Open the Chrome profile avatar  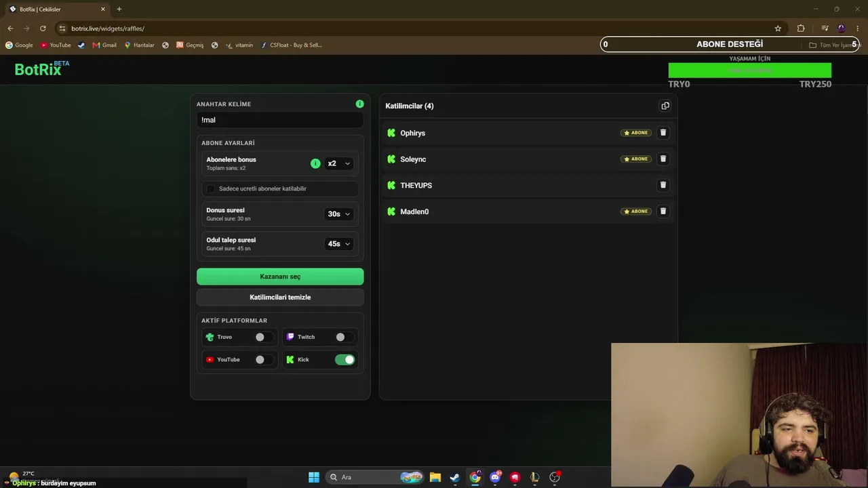[x=842, y=28]
